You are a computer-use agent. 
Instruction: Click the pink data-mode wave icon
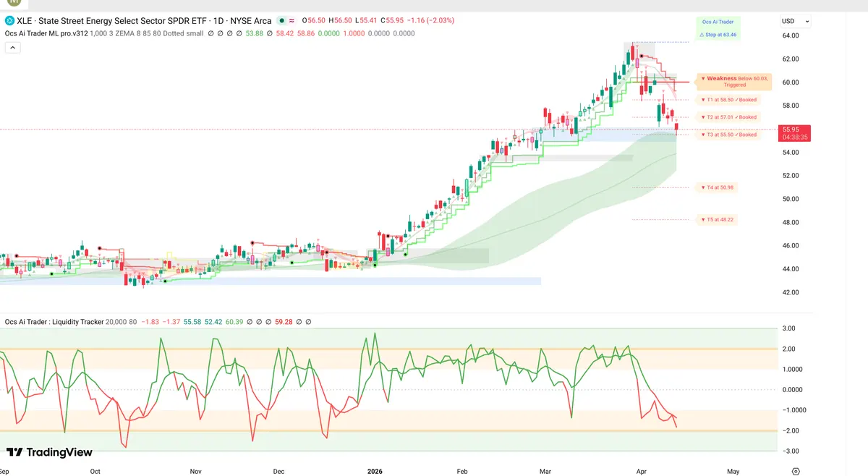coord(292,21)
